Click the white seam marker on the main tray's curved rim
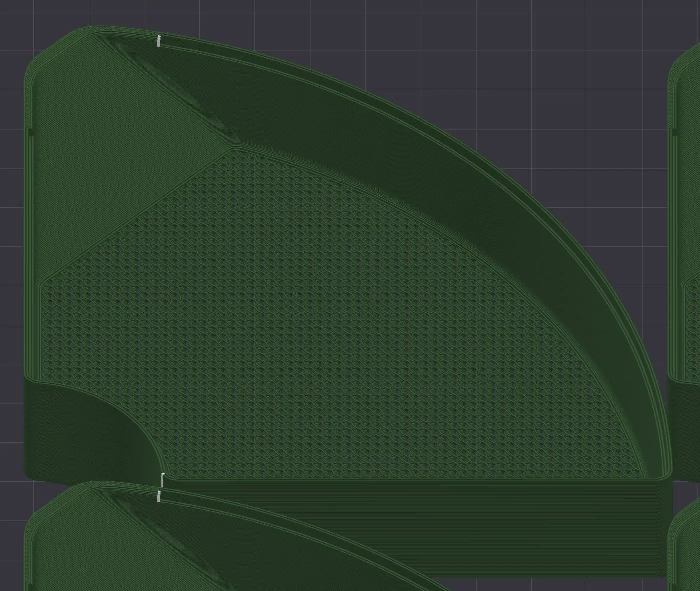Viewport: 700px width, 591px height. [x=159, y=41]
